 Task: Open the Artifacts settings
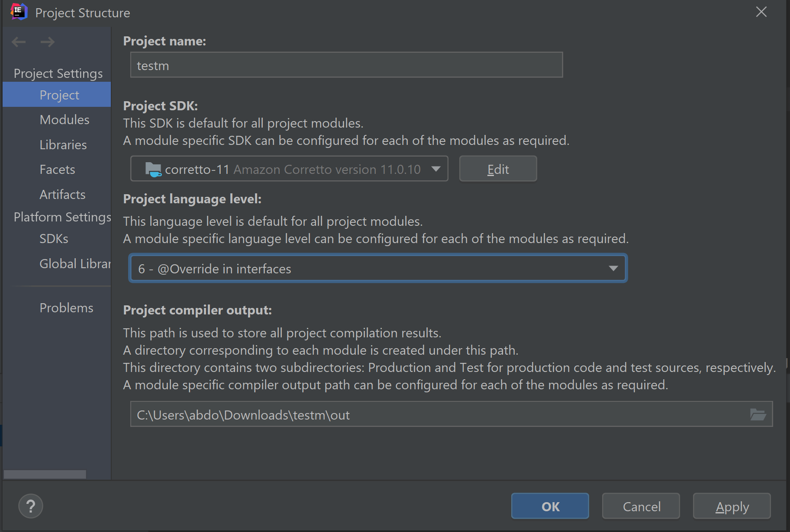[x=62, y=194]
